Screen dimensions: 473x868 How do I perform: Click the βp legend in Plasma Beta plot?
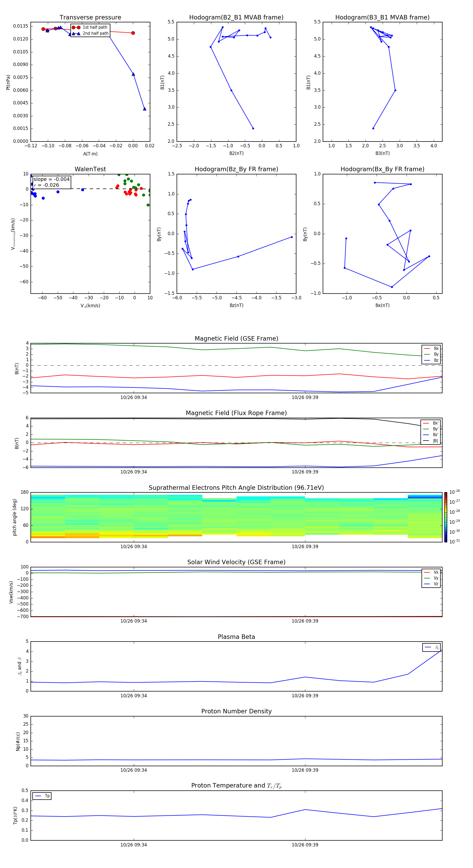click(431, 647)
